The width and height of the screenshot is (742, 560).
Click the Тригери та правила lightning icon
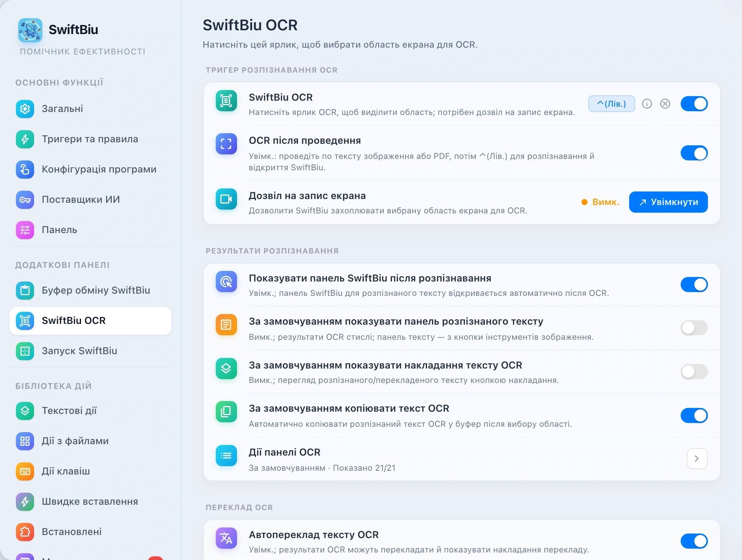coord(25,139)
